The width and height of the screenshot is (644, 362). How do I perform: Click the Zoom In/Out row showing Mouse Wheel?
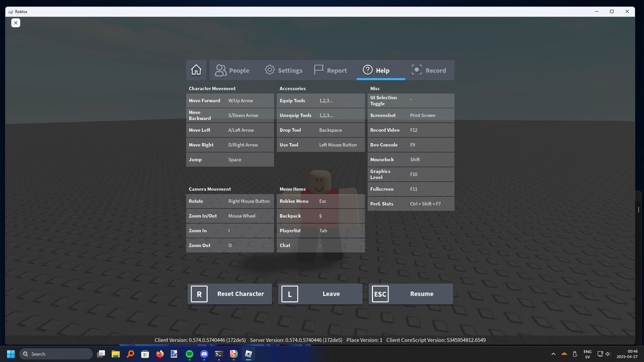[x=230, y=216]
